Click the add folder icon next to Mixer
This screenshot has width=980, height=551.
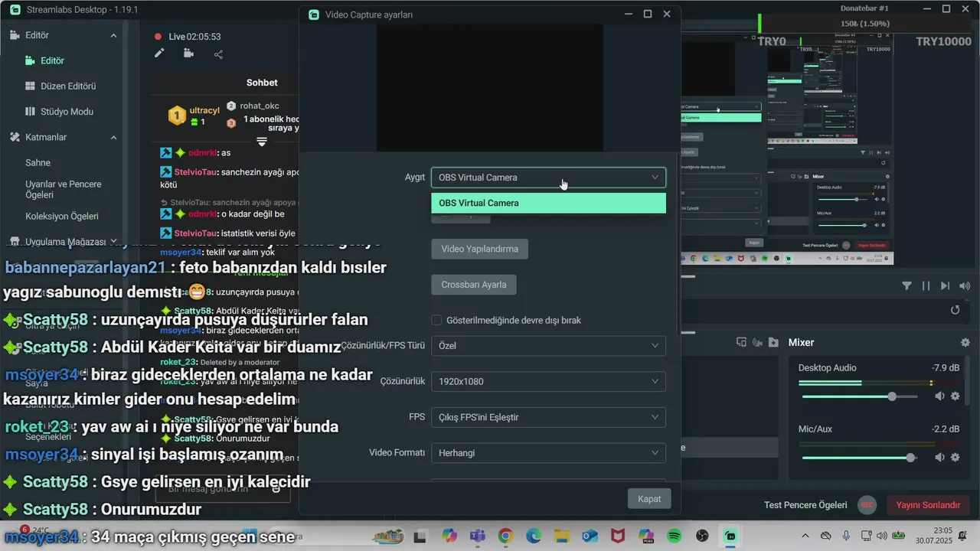pos(773,342)
